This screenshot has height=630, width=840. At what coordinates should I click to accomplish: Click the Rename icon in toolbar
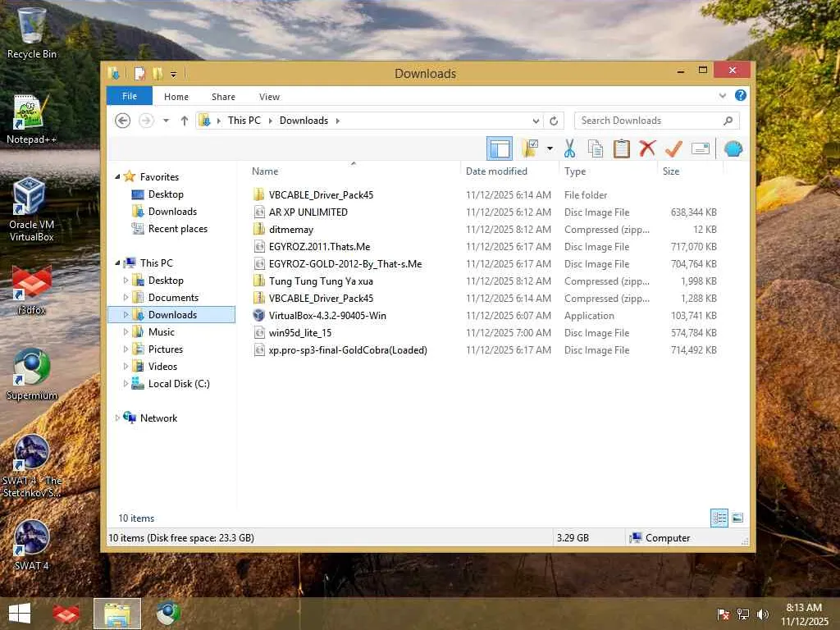click(701, 148)
